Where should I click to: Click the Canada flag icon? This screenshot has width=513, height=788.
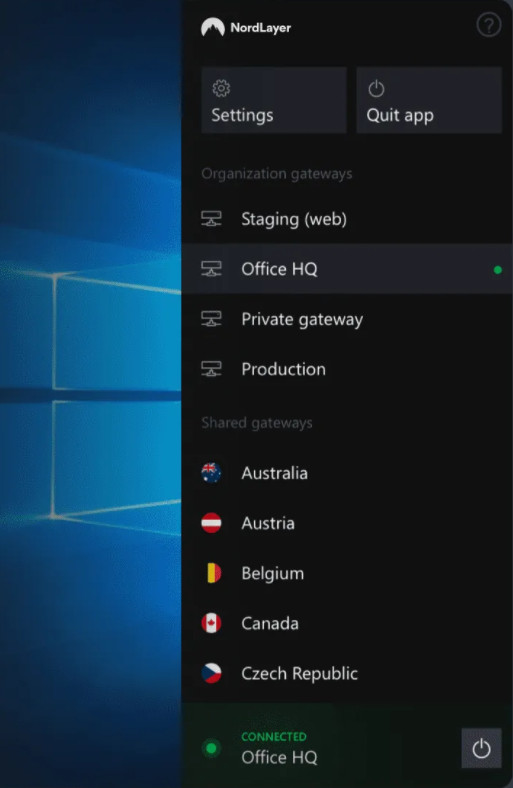212,623
